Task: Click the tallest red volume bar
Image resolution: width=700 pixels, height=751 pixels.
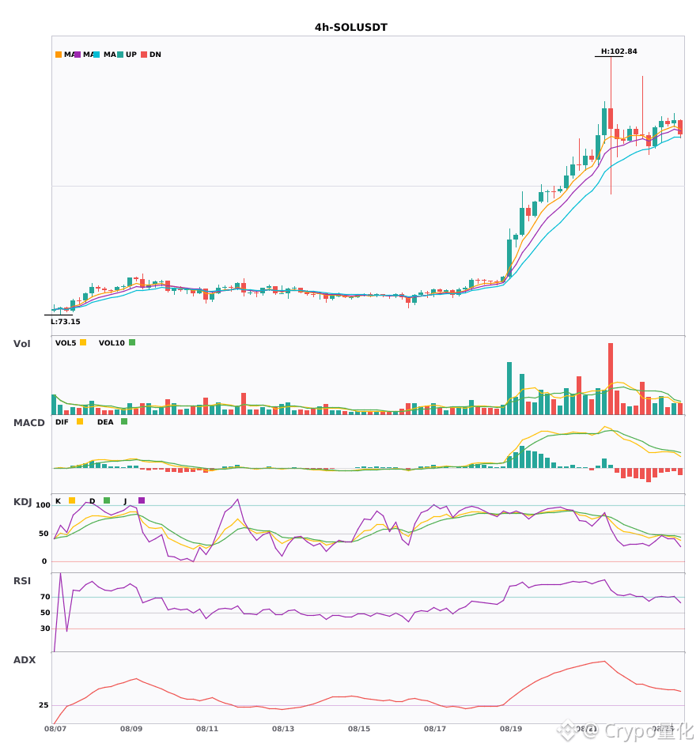Action: click(x=611, y=379)
